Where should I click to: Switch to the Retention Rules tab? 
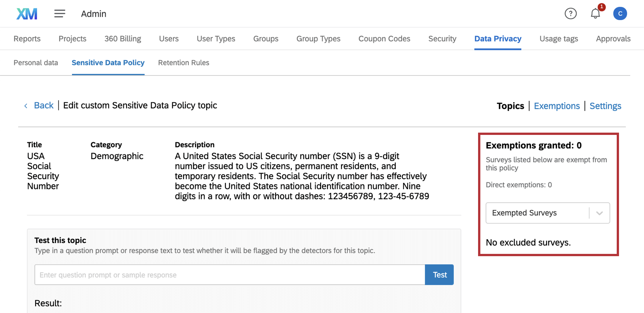(x=183, y=63)
